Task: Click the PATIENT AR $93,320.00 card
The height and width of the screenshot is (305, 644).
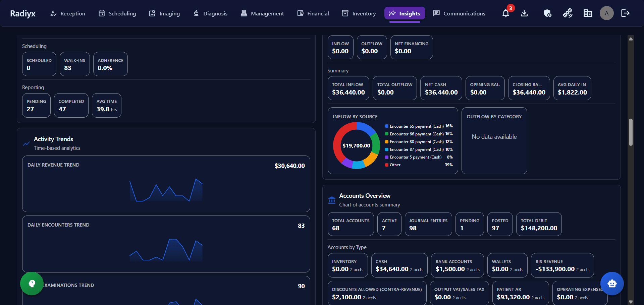Action: click(521, 293)
